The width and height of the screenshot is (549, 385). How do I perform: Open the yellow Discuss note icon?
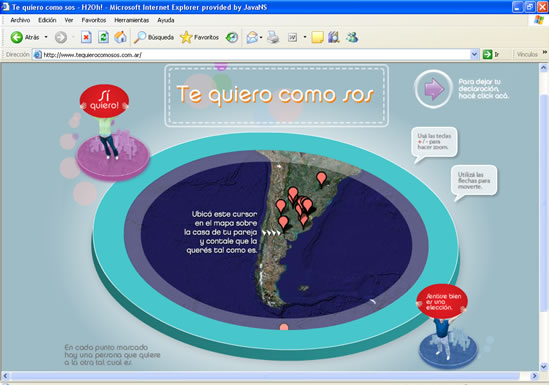(317, 37)
